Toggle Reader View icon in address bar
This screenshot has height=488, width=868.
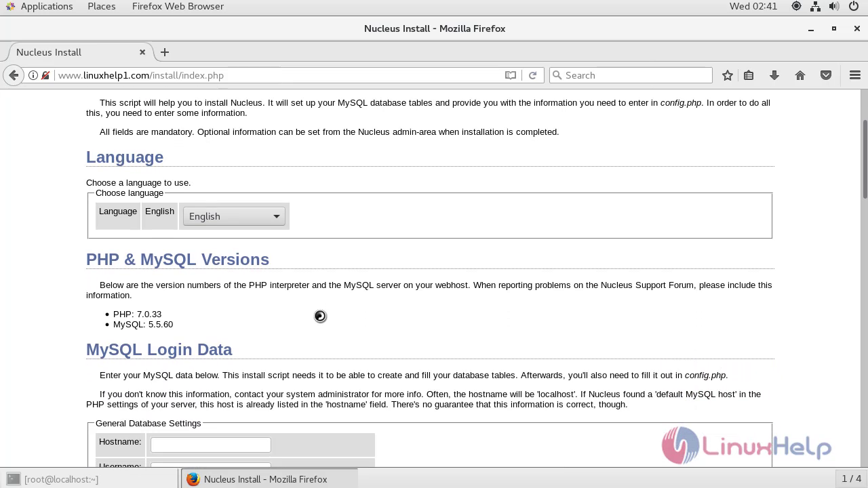click(x=511, y=75)
